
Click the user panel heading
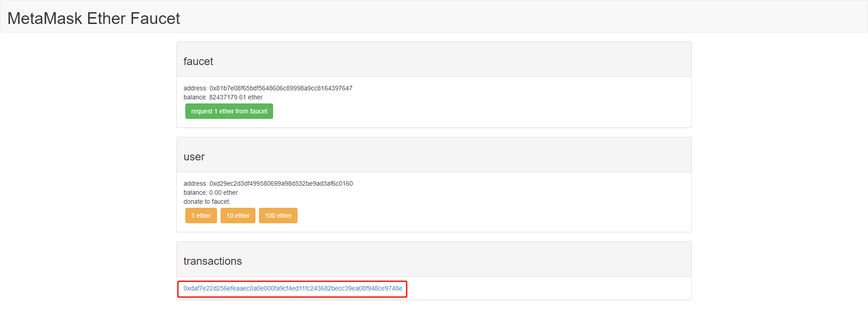click(194, 157)
